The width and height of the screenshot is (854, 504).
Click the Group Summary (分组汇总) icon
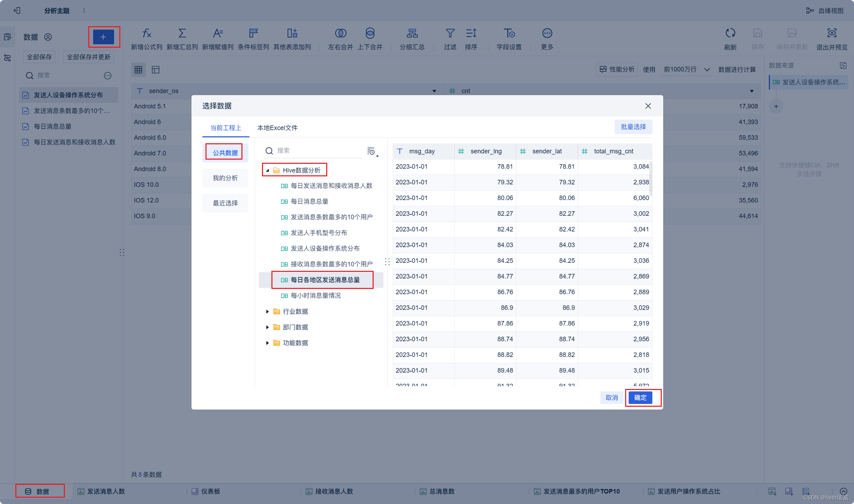[x=412, y=33]
